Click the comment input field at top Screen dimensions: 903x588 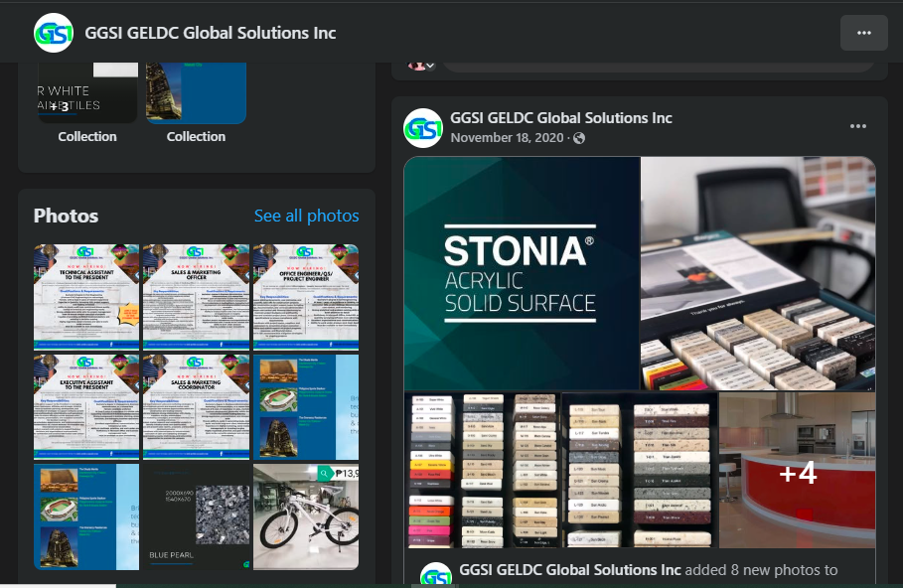tap(658, 66)
